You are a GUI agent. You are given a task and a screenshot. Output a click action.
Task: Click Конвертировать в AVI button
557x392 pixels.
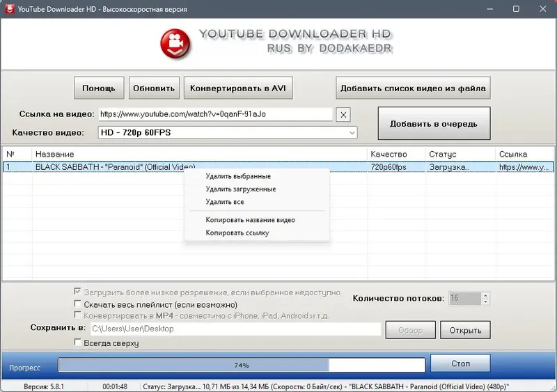pos(238,88)
